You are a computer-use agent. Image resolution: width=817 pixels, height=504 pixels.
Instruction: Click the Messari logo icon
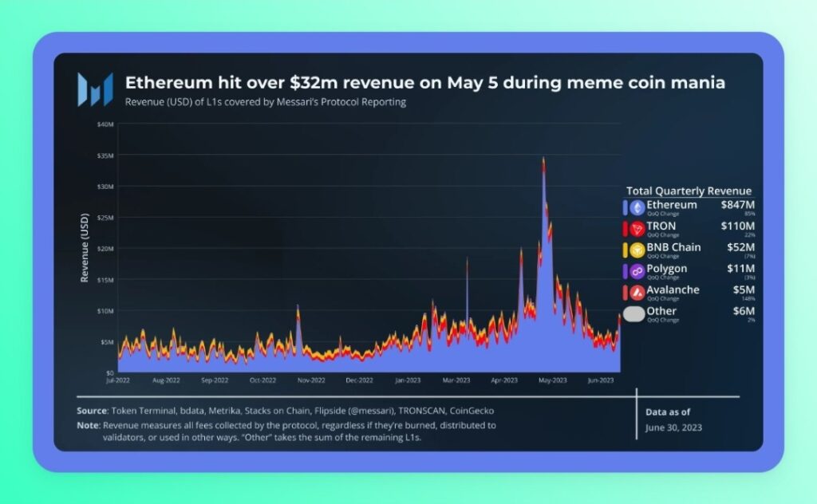pos(96,89)
